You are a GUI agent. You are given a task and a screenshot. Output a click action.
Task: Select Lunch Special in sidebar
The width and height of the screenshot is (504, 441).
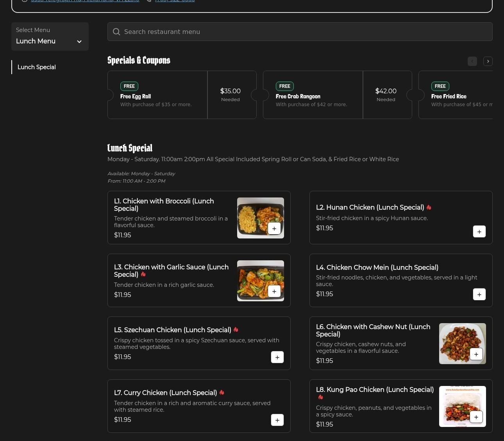pyautogui.click(x=37, y=67)
